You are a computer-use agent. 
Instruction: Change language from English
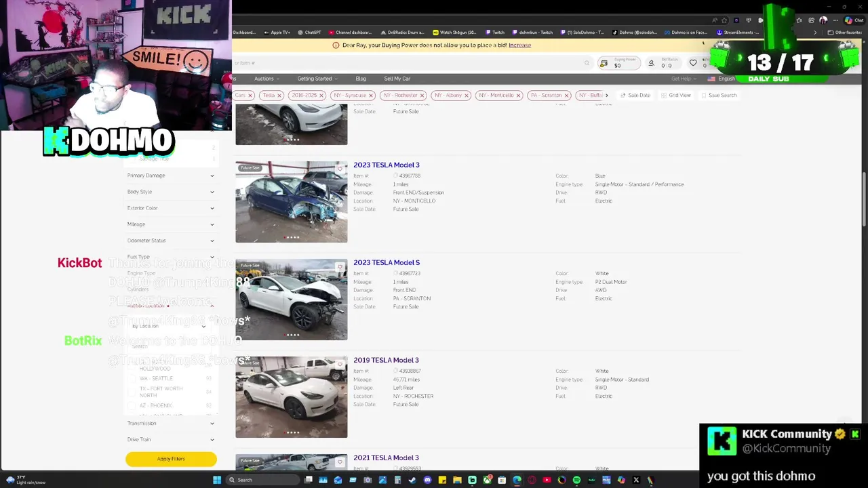(723, 79)
